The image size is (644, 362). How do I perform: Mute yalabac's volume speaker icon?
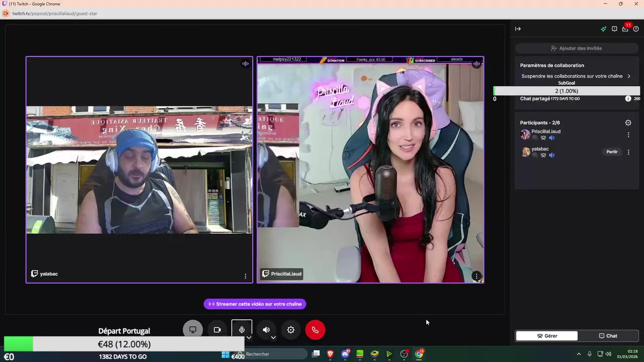click(551, 155)
